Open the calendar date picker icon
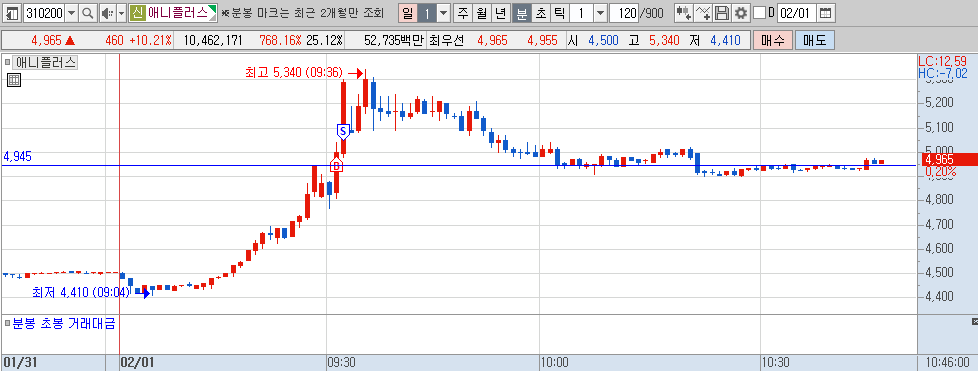 (825, 12)
